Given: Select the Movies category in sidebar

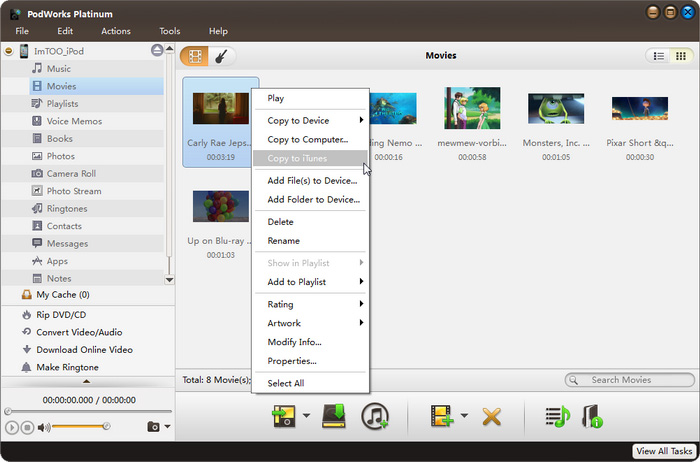Looking at the screenshot, I should (x=96, y=86).
